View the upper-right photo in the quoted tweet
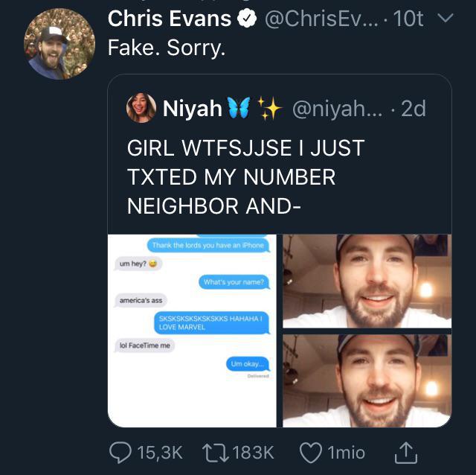The height and width of the screenshot is (475, 476). 367,281
